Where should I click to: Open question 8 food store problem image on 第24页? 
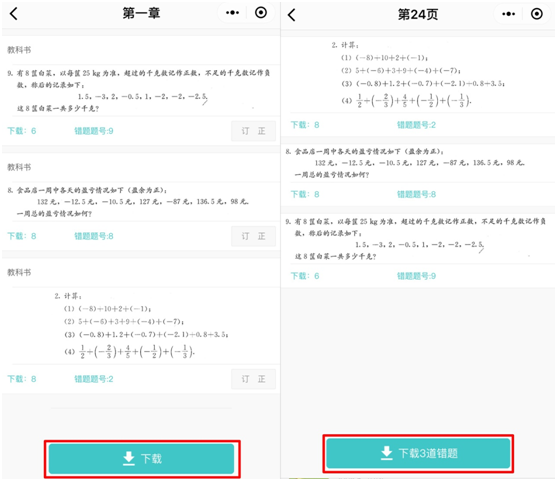click(406, 163)
